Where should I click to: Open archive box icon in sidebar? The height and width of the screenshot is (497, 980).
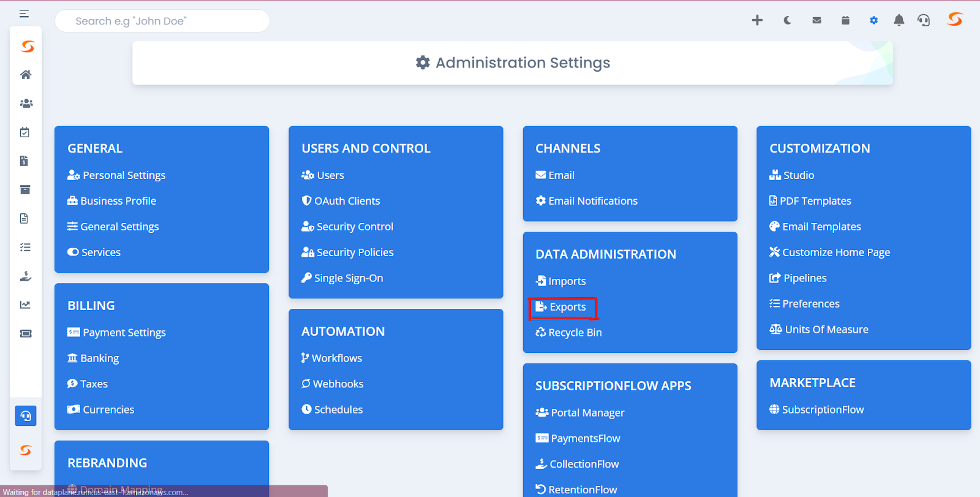[25, 190]
